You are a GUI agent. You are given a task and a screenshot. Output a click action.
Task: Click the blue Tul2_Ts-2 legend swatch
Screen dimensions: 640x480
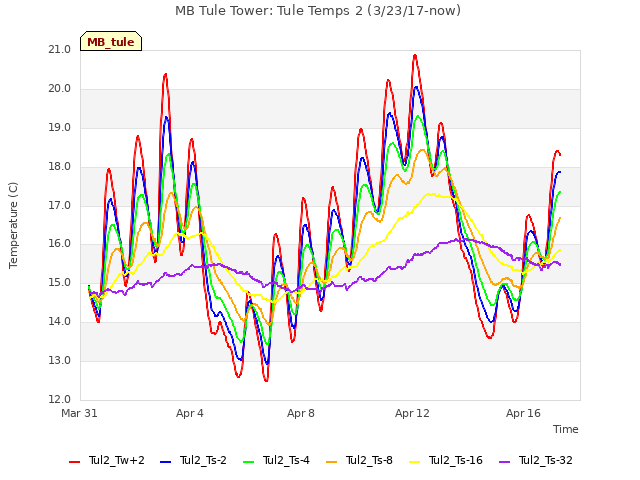click(165, 462)
